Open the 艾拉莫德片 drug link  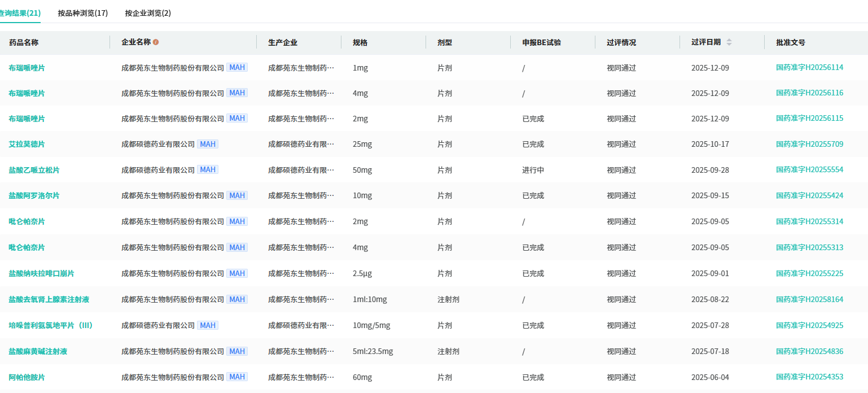point(27,145)
